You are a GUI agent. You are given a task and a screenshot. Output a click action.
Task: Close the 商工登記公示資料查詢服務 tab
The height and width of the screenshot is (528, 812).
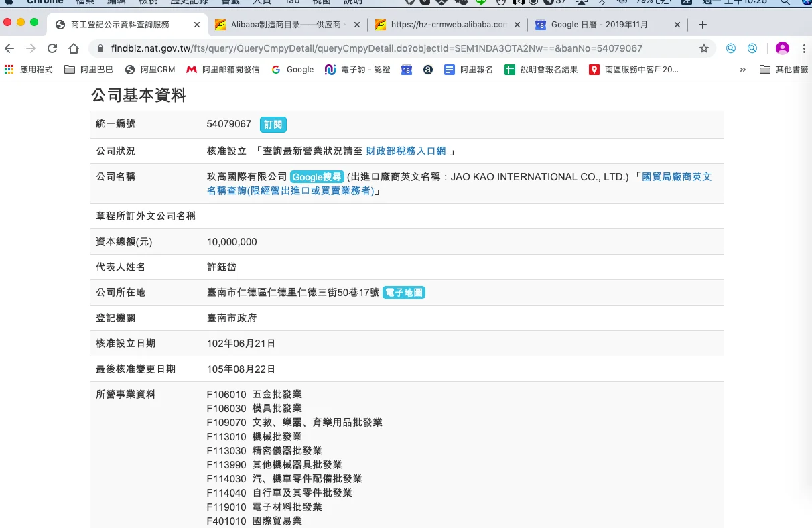tap(197, 25)
